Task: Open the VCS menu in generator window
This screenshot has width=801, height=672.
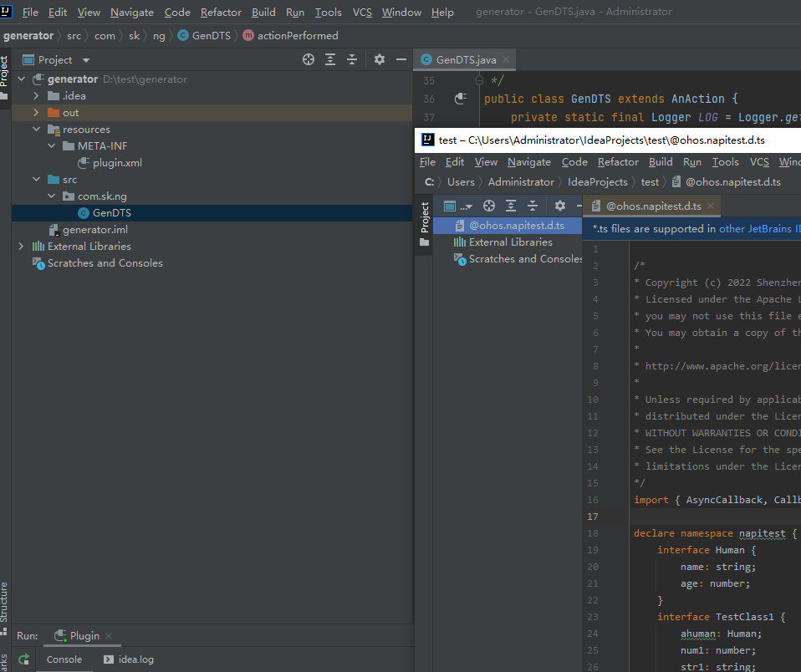Action: (362, 13)
